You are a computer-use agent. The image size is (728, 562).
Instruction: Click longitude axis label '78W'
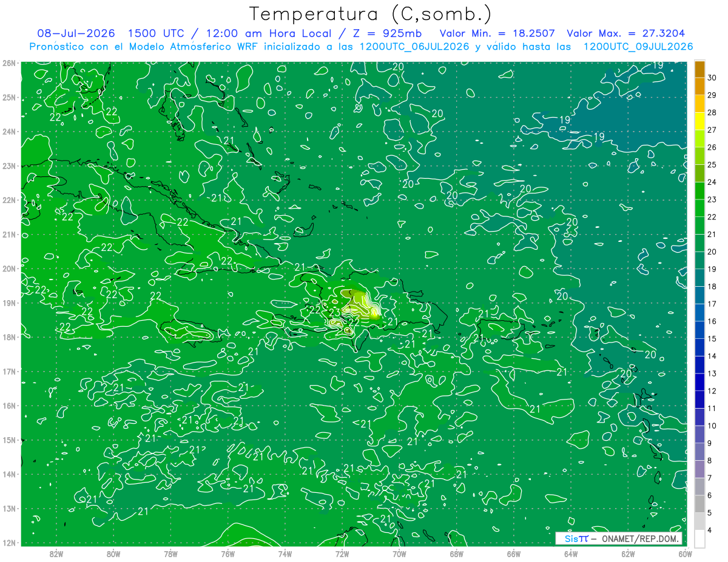[x=170, y=554]
